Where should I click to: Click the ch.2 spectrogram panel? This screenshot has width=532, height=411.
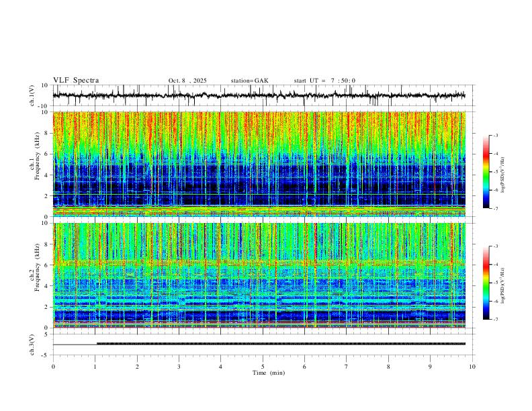(x=259, y=275)
